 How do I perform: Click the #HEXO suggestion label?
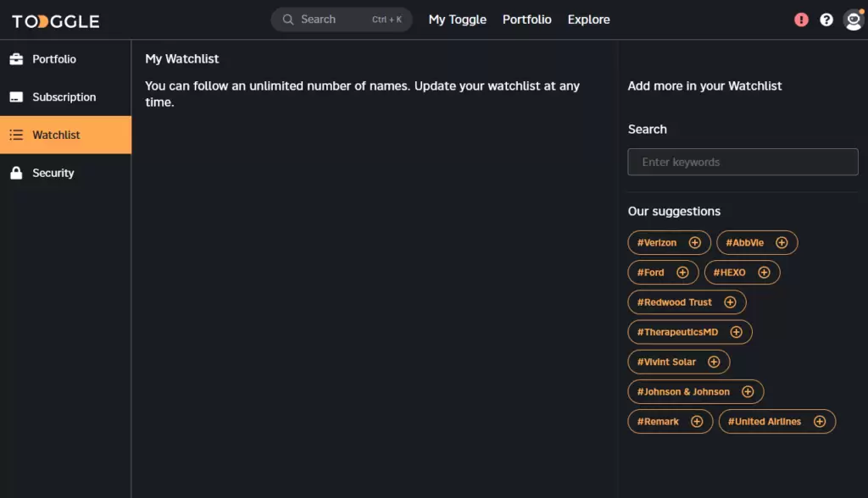729,272
